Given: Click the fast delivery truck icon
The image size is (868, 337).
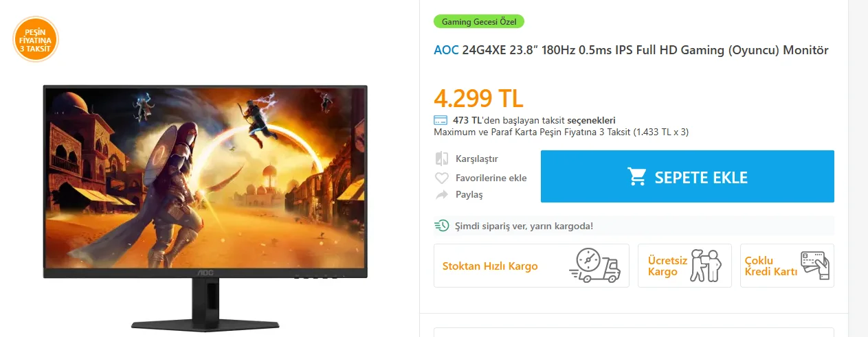Looking at the screenshot, I should [595, 266].
